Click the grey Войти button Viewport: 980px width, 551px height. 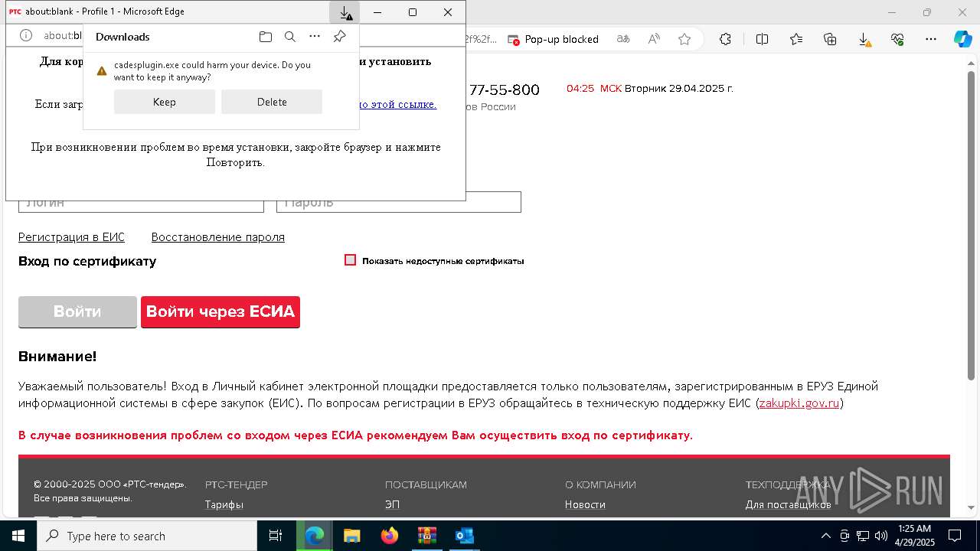(x=77, y=311)
